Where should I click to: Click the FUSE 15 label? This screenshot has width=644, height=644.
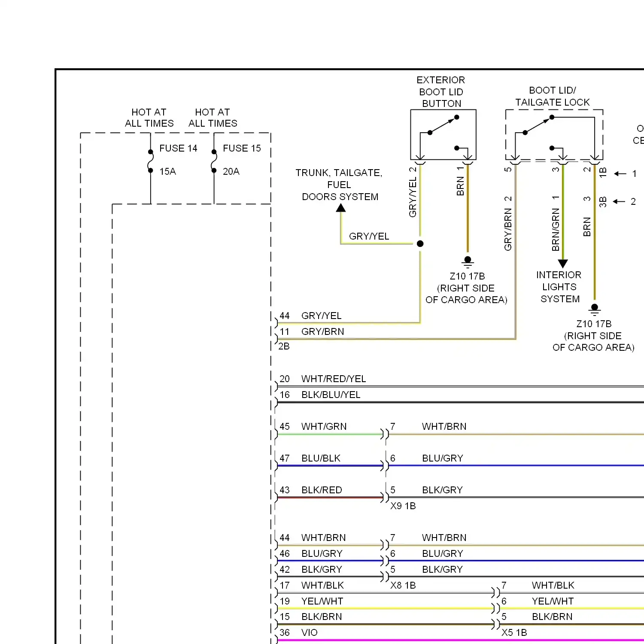tap(242, 148)
